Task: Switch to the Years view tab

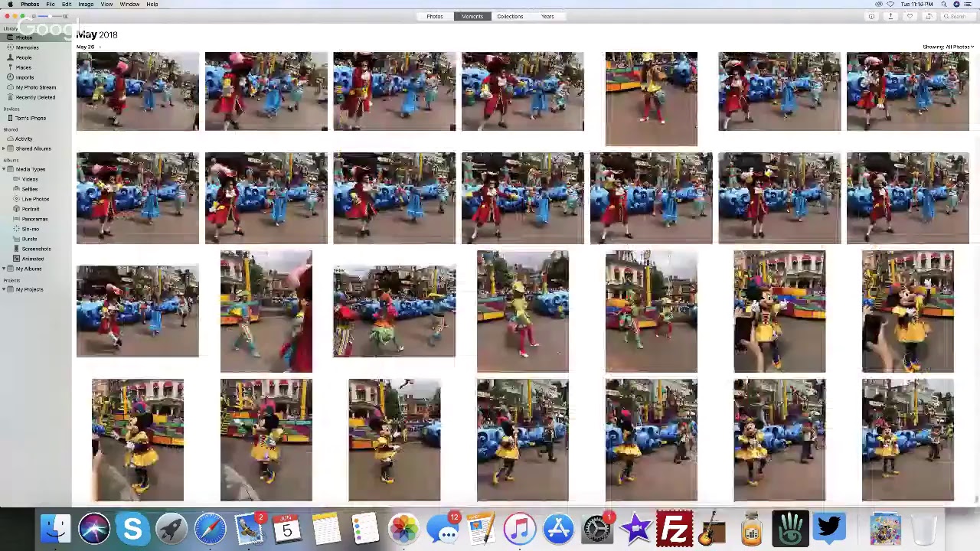Action: tap(547, 16)
